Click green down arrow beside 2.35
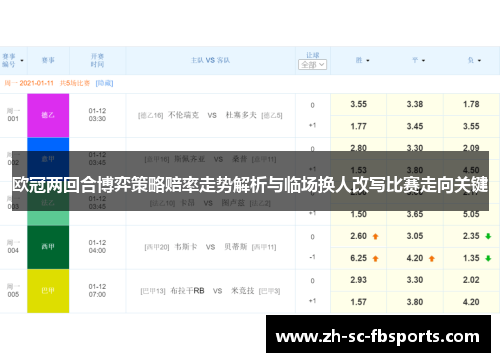 tap(488, 236)
